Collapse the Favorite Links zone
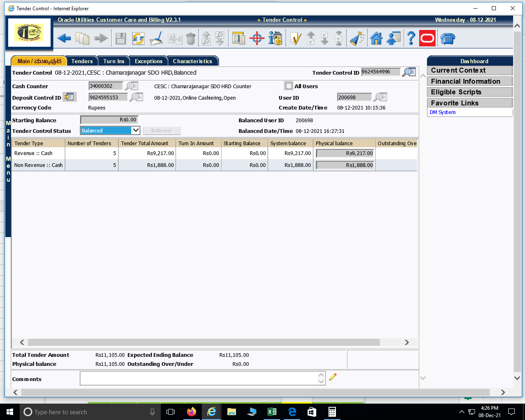Screen dimensions: 525x420 point(470,103)
